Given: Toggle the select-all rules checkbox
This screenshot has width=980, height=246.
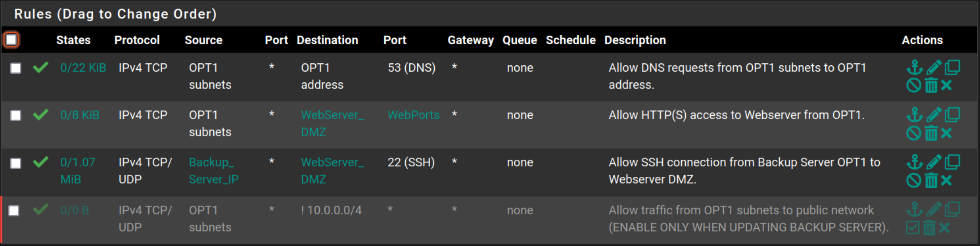Looking at the screenshot, I should click(x=11, y=40).
